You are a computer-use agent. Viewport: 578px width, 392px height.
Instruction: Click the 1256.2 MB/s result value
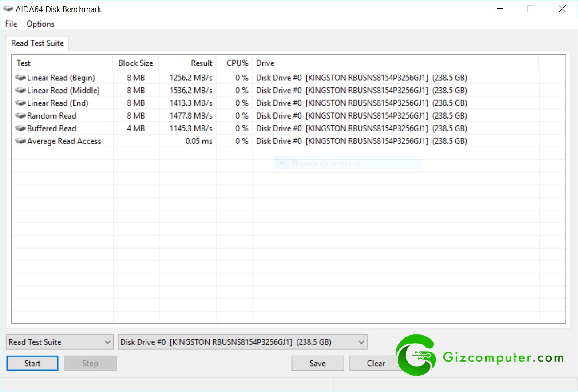191,78
